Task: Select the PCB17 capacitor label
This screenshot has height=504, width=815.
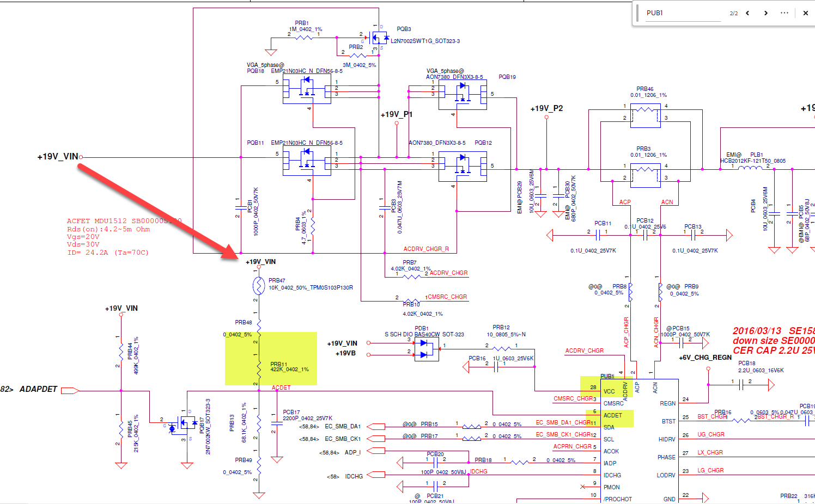Action: click(291, 412)
